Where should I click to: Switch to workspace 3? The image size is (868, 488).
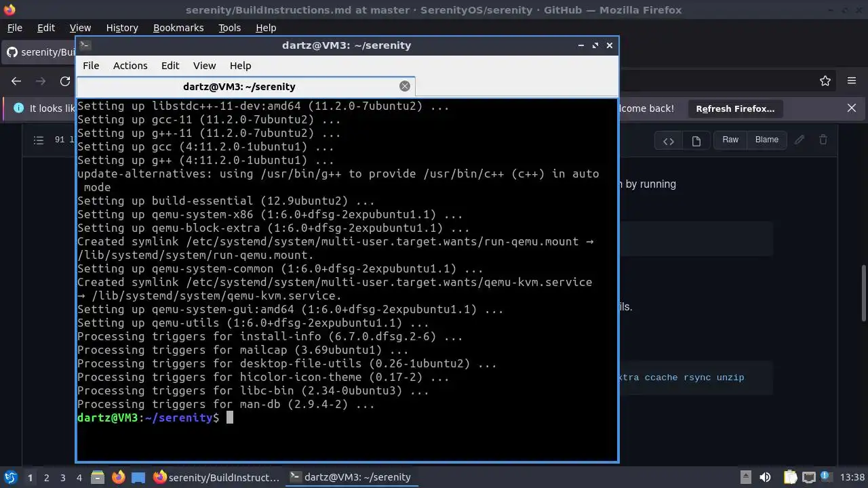(62, 477)
